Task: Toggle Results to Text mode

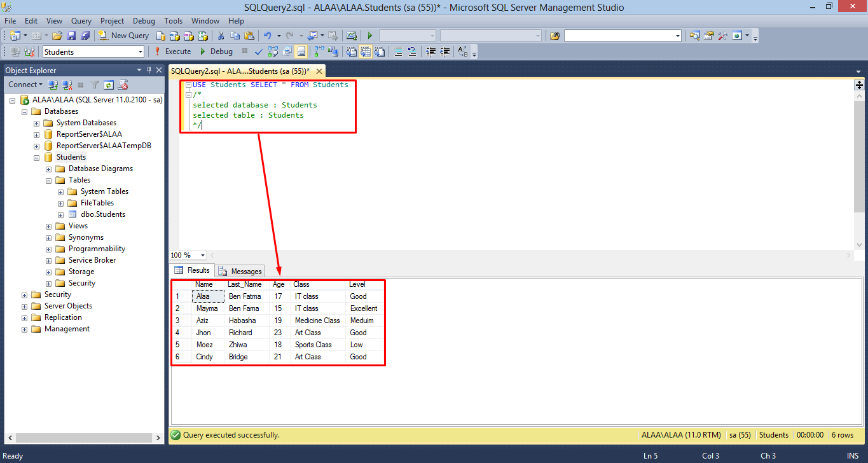Action: [352, 52]
